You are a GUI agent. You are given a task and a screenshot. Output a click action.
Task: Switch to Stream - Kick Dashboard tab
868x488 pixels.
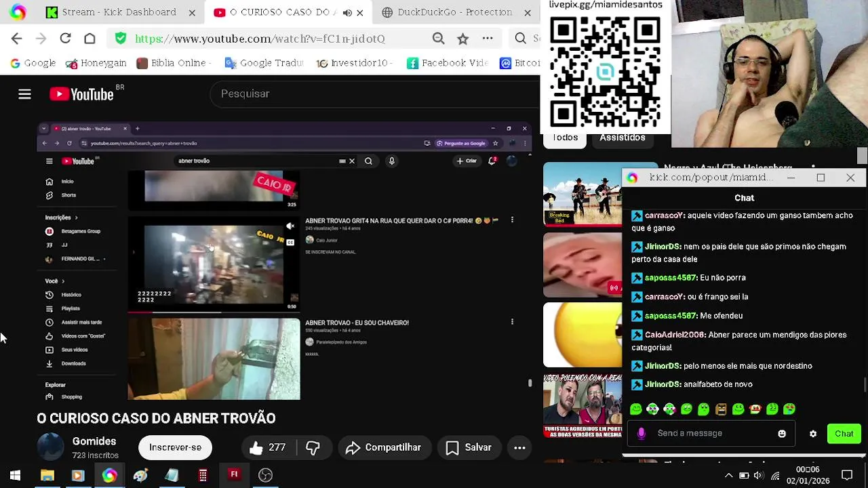pos(121,12)
